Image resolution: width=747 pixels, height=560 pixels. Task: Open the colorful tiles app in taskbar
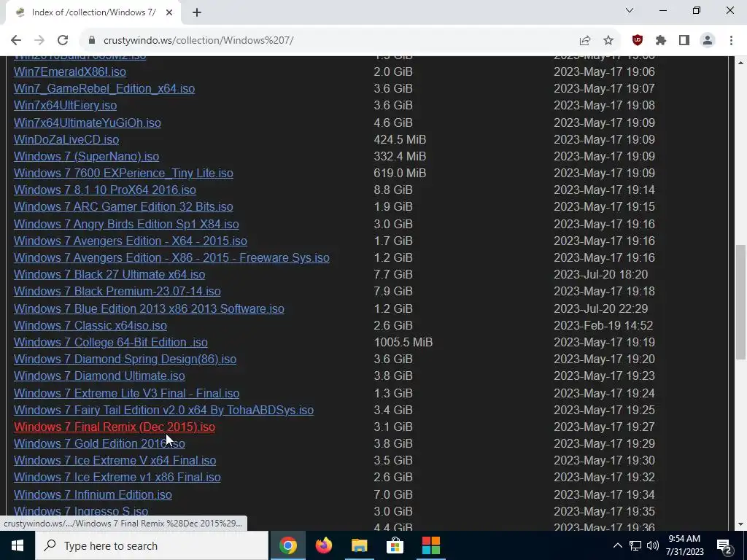click(430, 545)
